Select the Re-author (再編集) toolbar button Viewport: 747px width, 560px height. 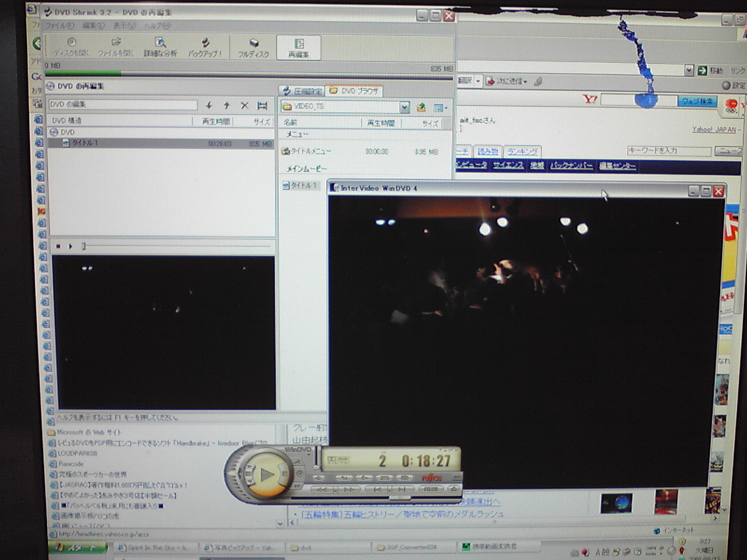point(299,47)
